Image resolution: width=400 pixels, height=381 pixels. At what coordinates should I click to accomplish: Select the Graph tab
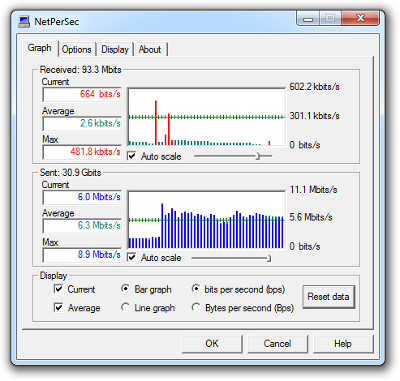[40, 48]
